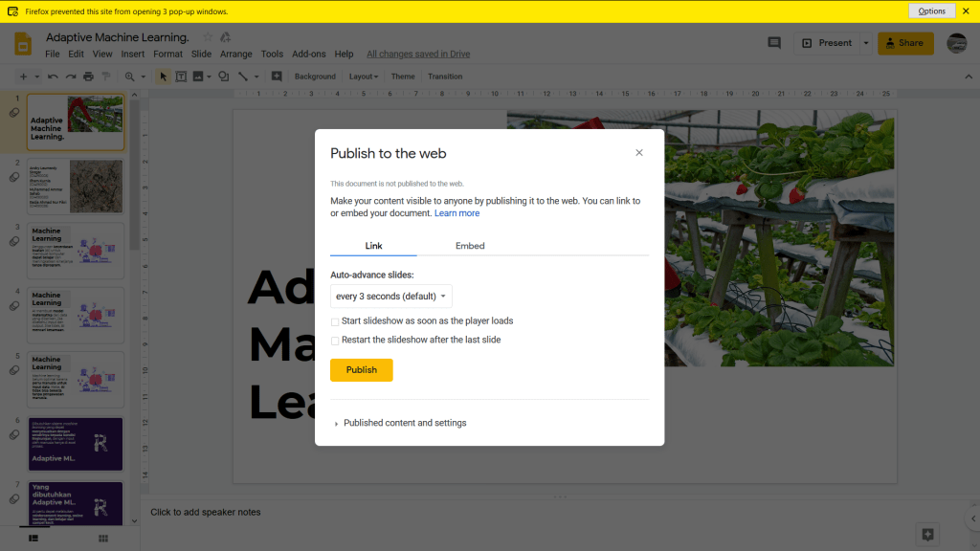
Task: Click the yellow Publish button
Action: tap(361, 370)
